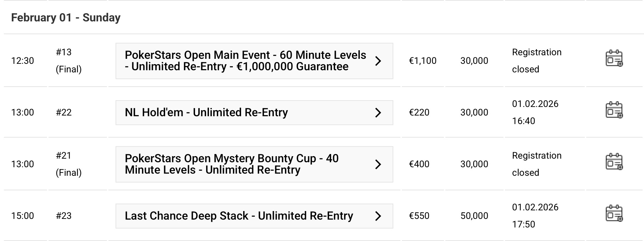Click the arrow beside Last Chance Deep Stack
Viewport: 644px width, 241px height.
pos(378,216)
